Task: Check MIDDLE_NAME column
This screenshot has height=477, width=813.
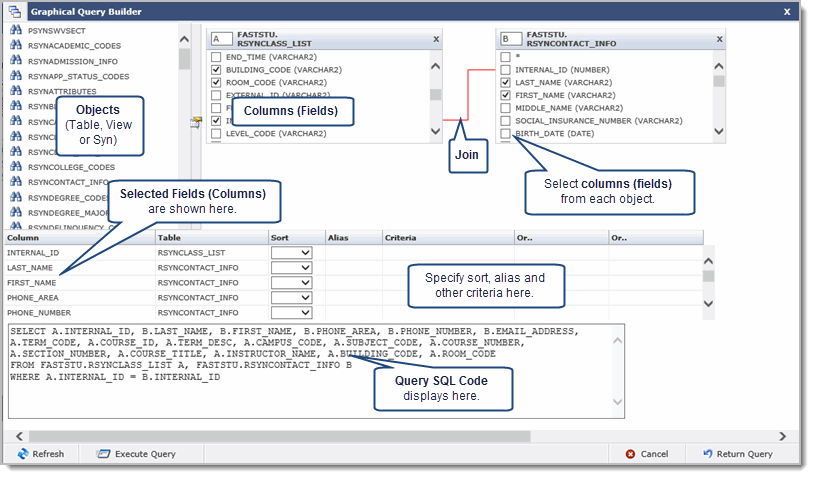Action: [x=506, y=108]
